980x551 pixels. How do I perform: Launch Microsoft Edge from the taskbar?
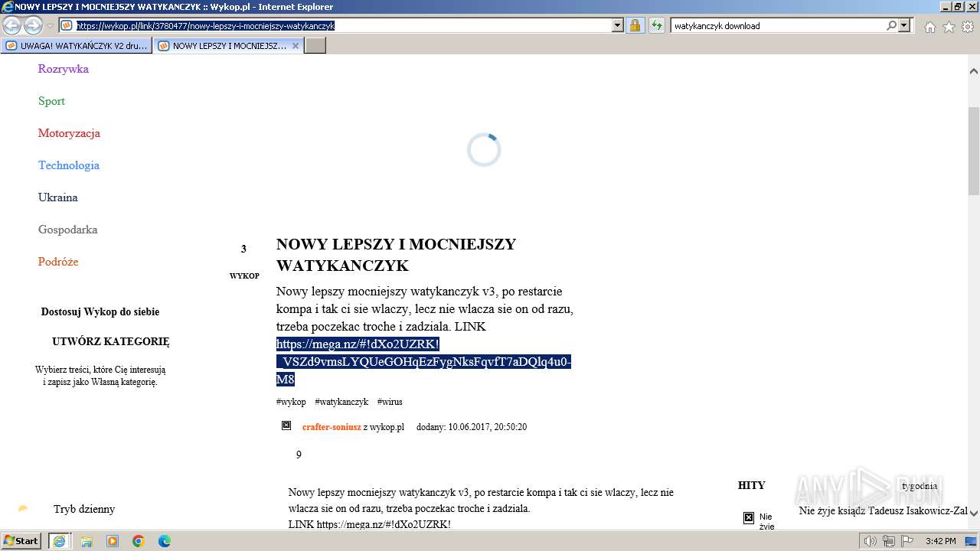click(165, 541)
